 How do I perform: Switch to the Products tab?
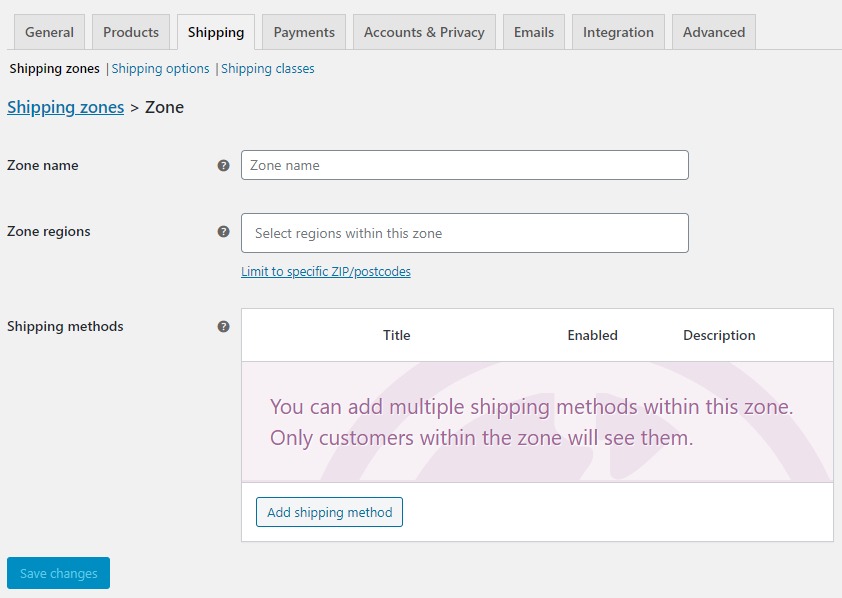point(130,31)
